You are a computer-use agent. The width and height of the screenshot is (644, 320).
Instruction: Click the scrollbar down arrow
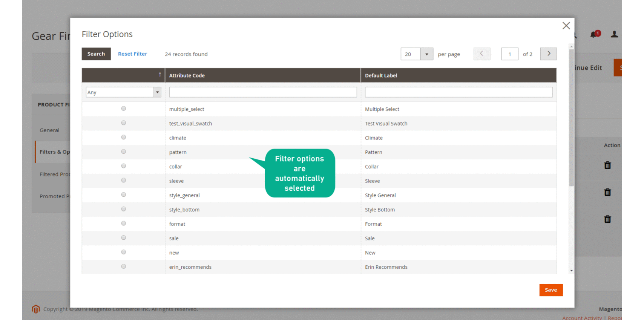(571, 271)
